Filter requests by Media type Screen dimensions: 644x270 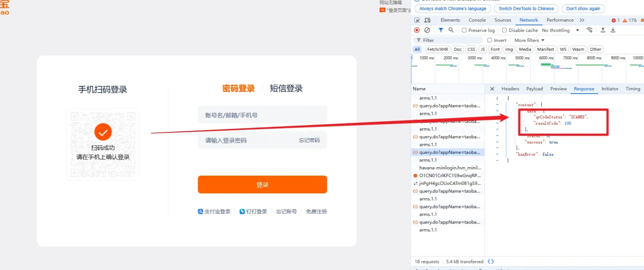[525, 49]
